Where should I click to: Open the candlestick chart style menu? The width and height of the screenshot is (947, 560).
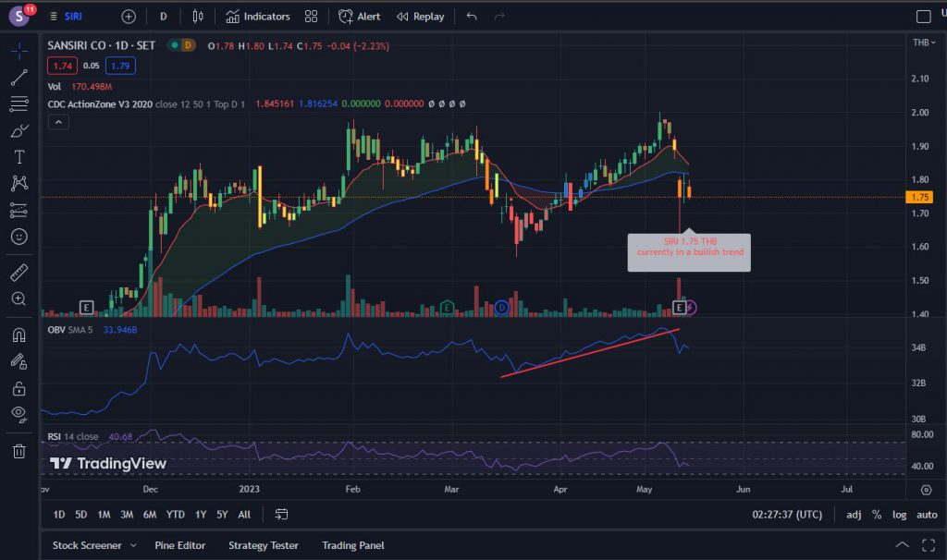point(198,17)
